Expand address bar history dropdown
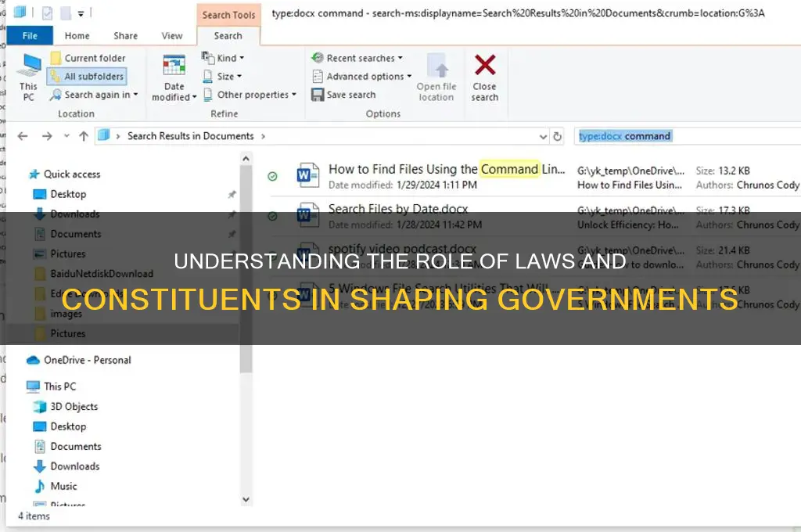The width and height of the screenshot is (801, 532). click(543, 136)
